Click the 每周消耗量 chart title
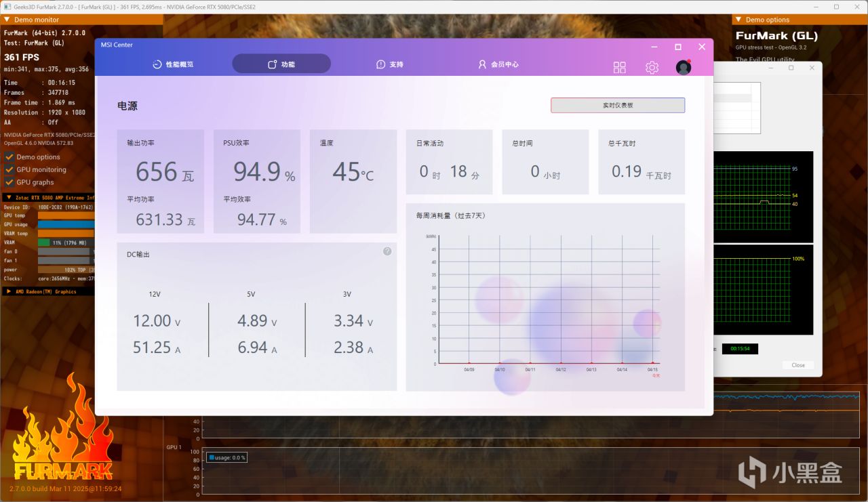 click(x=451, y=215)
